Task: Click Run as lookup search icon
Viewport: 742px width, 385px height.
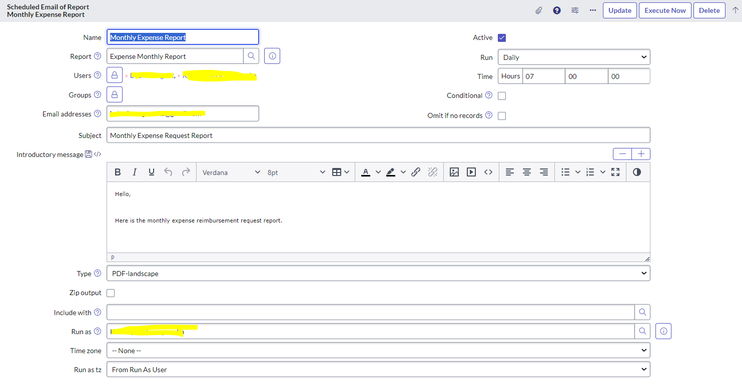Action: [642, 331]
